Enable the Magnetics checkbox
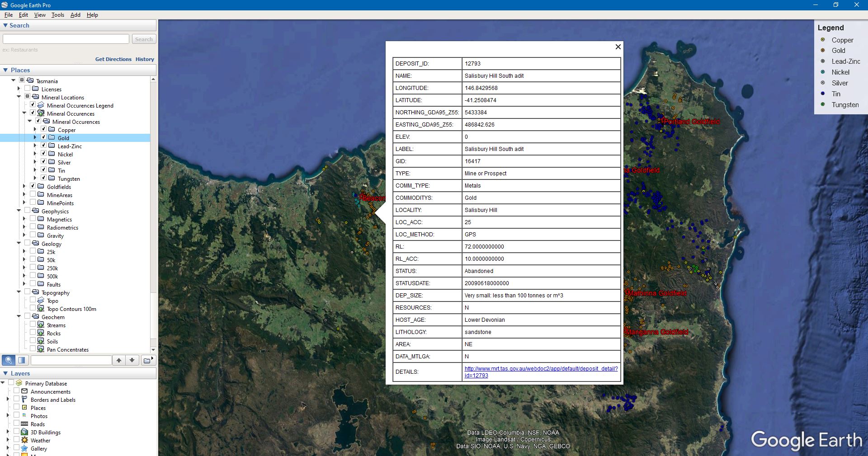The width and height of the screenshot is (868, 456). tap(33, 219)
